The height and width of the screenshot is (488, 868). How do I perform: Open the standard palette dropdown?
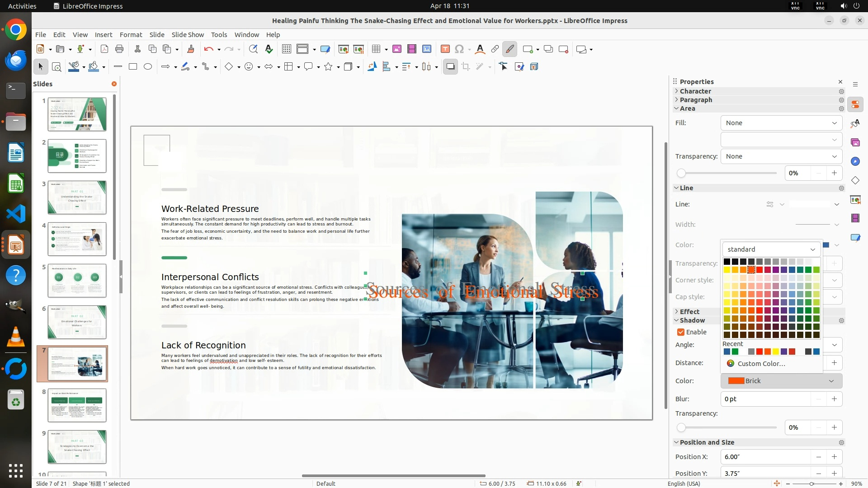(771, 249)
